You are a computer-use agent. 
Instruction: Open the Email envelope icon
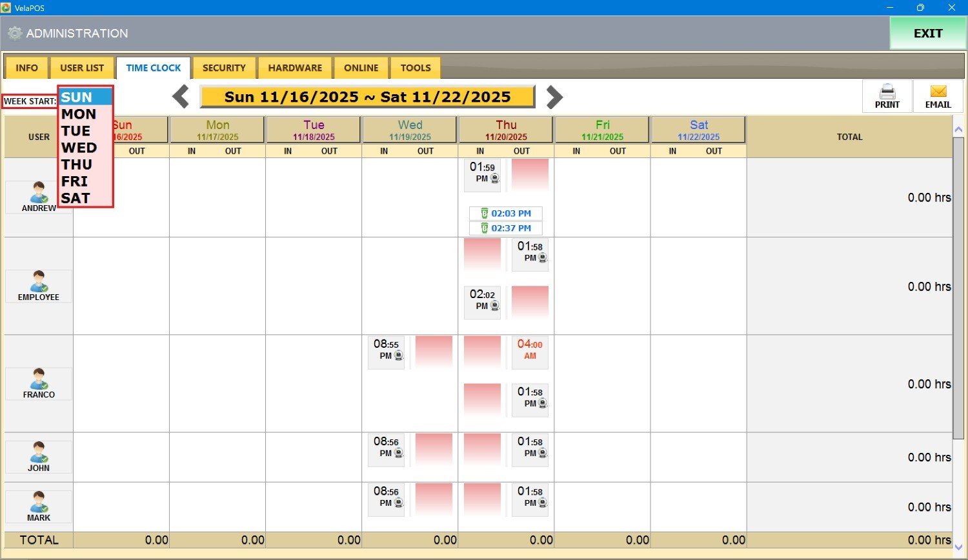pos(938,96)
